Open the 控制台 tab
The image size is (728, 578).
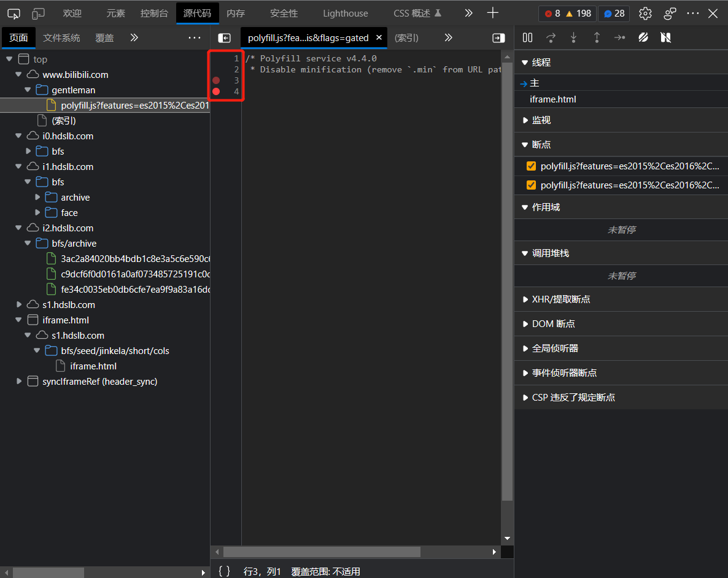coord(154,13)
